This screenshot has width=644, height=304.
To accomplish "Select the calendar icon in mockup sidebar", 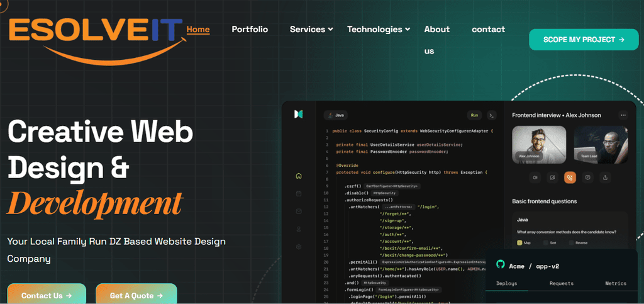I will (x=299, y=193).
